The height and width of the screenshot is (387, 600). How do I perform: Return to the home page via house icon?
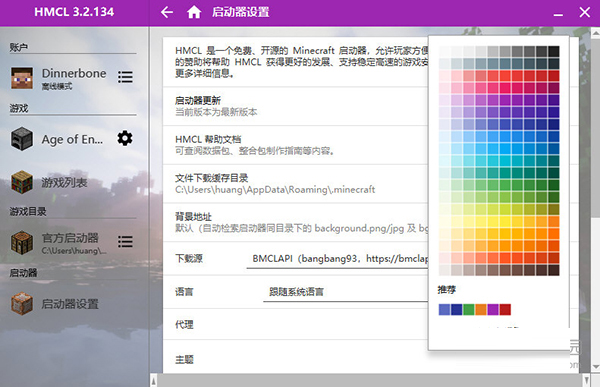[x=194, y=12]
